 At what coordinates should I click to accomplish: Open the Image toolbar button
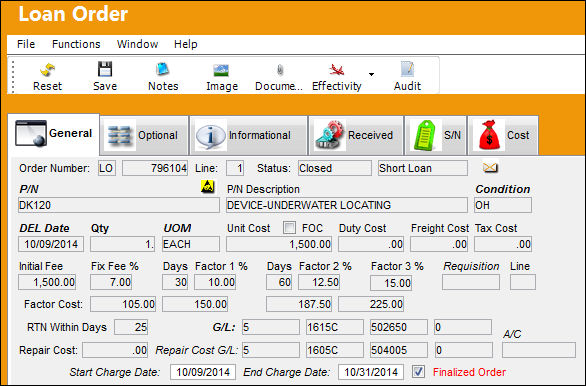coord(221,70)
